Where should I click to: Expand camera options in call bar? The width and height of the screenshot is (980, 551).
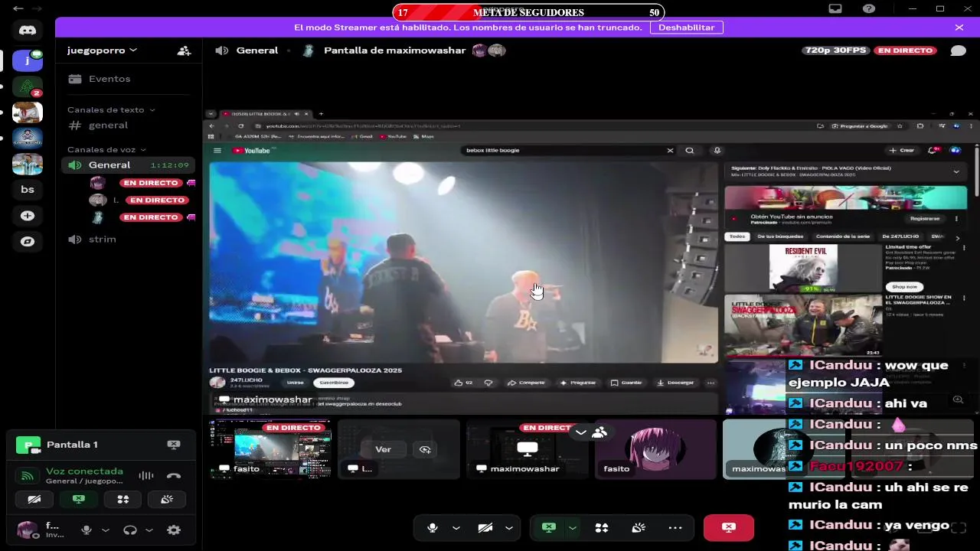tap(509, 528)
